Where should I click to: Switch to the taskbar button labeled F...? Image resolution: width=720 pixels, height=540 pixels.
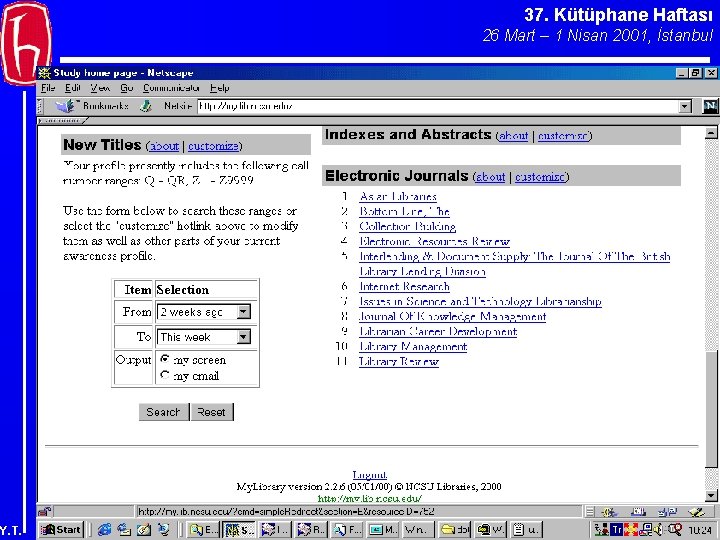tap(346, 529)
